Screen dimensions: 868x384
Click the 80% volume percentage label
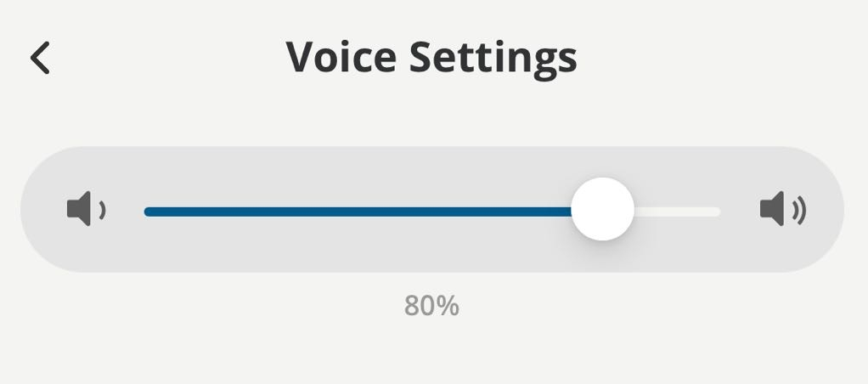coord(431,306)
